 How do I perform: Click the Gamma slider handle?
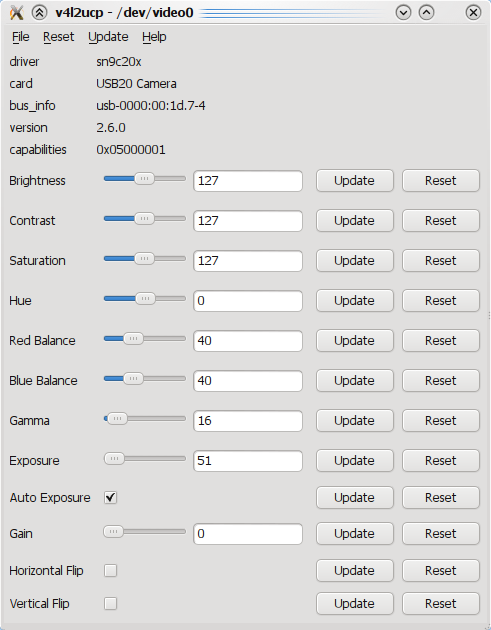tap(117, 419)
